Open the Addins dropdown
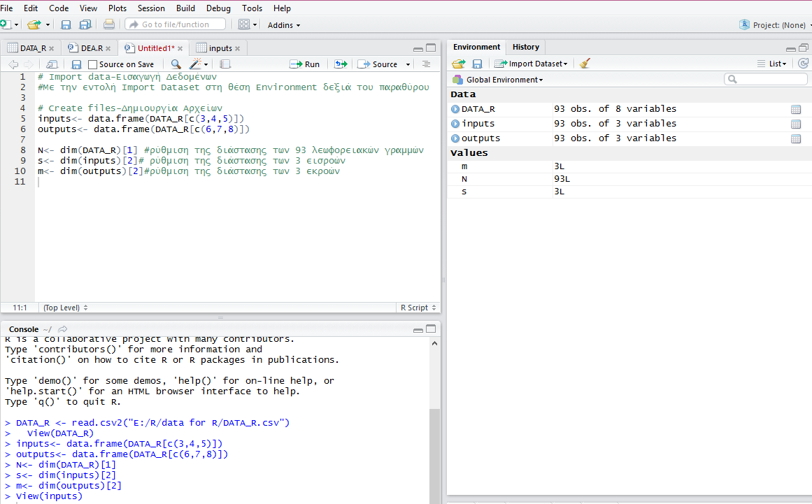Viewport: 812px width, 504px height. tap(284, 25)
